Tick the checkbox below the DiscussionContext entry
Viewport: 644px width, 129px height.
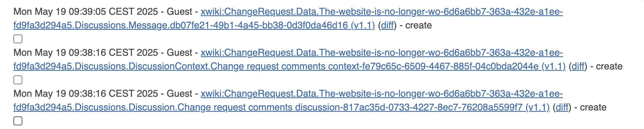[x=18, y=80]
